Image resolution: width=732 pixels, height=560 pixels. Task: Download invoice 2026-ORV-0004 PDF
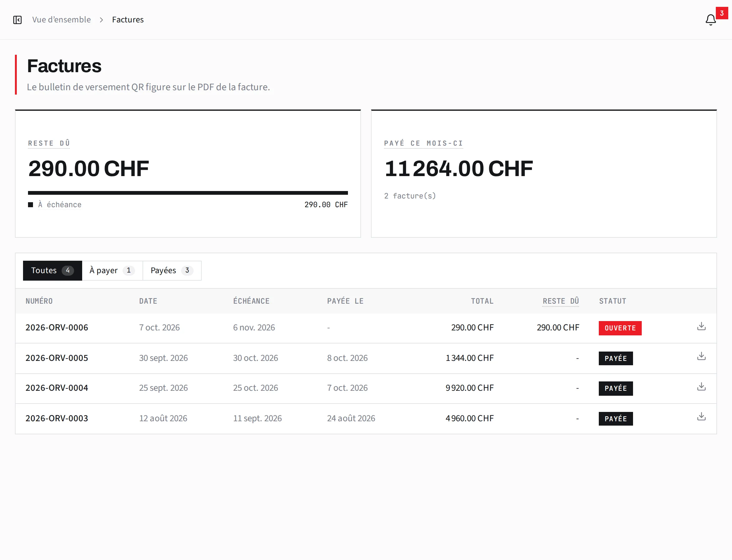point(701,387)
